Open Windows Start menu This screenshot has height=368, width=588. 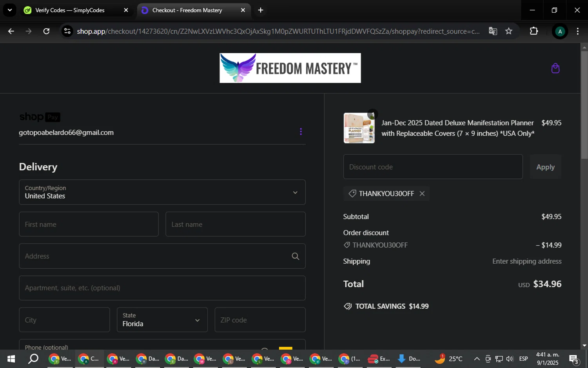click(11, 359)
